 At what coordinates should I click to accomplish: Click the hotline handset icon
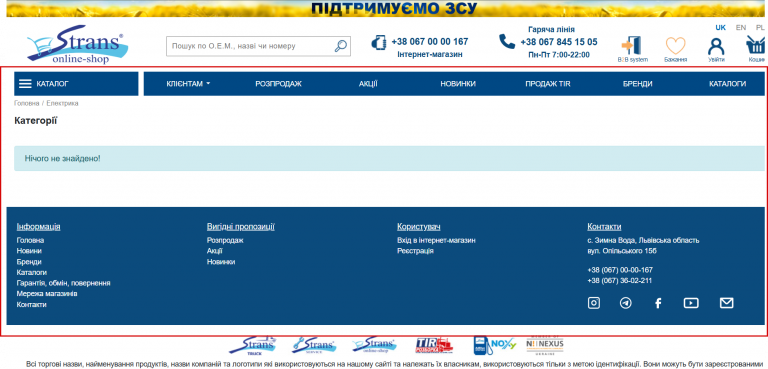tap(507, 42)
